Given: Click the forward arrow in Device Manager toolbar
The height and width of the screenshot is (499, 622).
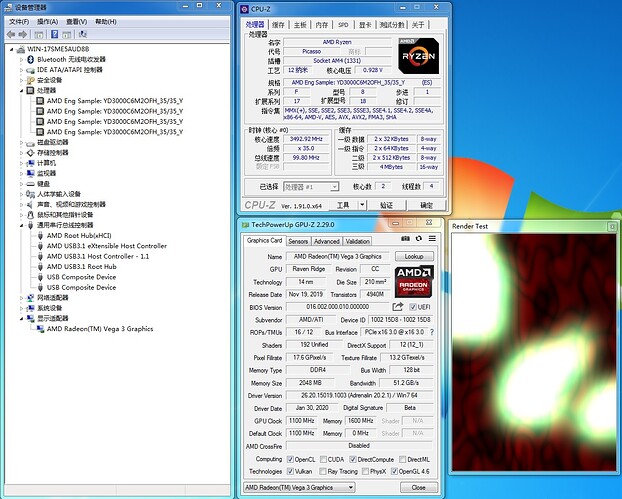Looking at the screenshot, I should pyautogui.click(x=23, y=35).
